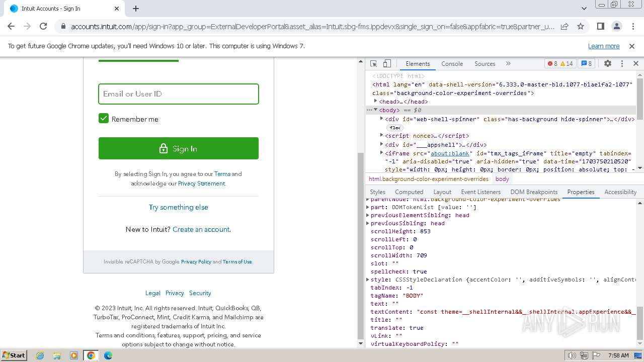Image resolution: width=644 pixels, height=362 pixels.
Task: Click the browser forward arrow
Action: [x=27, y=26]
